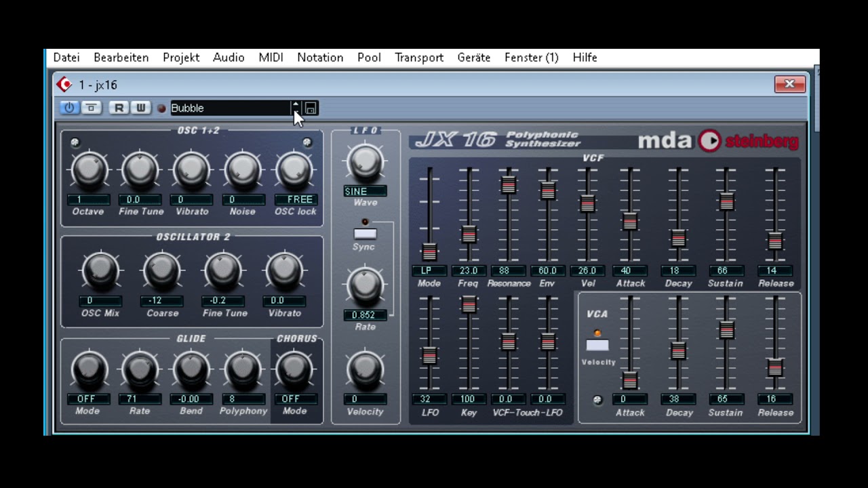
Task: Click the Polyphony value field 8
Action: coord(243,399)
